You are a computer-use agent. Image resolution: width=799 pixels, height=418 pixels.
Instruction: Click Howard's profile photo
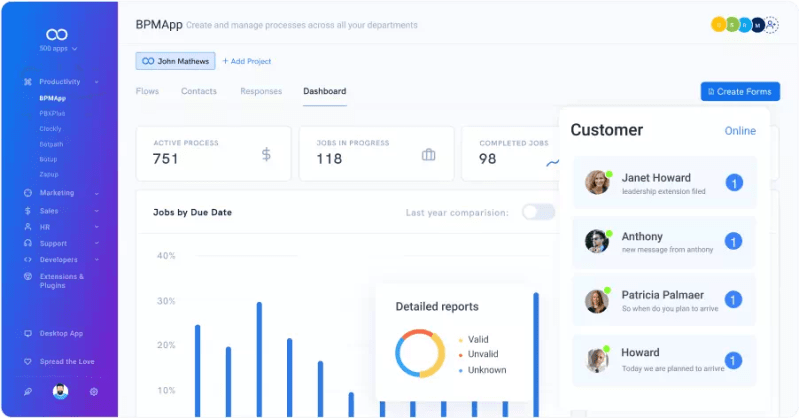(597, 360)
